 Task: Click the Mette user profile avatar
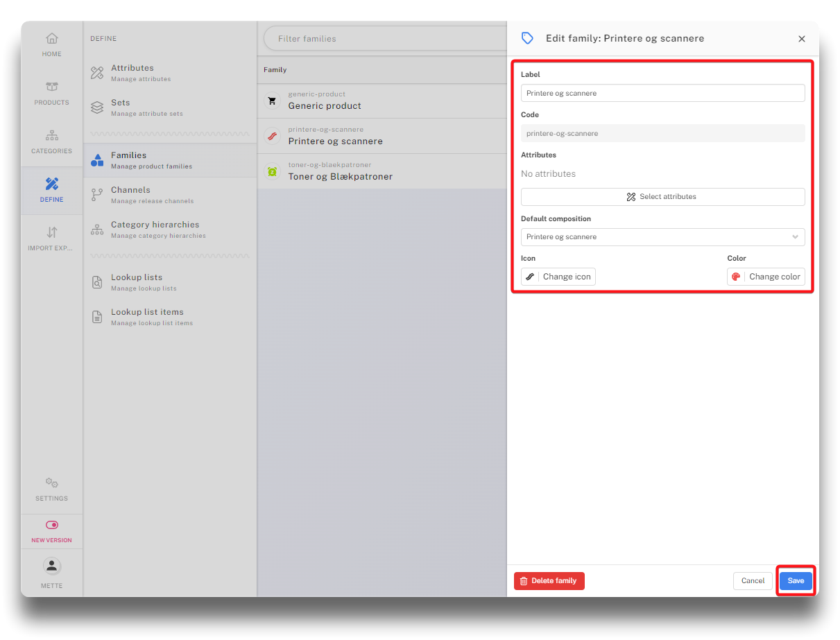[52, 567]
